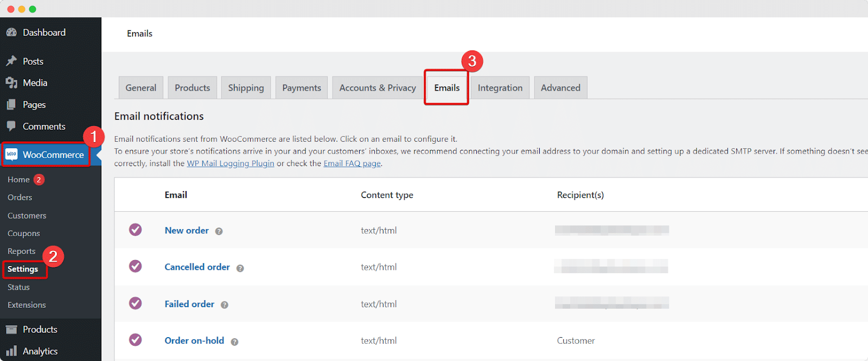Click the 'Email notifications' section heading
The image size is (868, 361).
159,116
